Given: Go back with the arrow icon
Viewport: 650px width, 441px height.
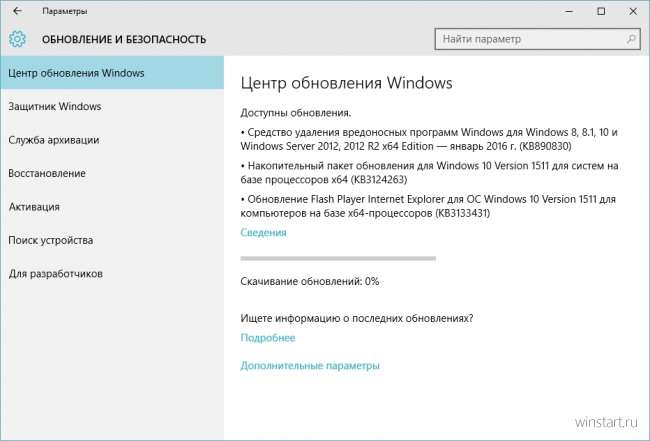Looking at the screenshot, I should click(x=17, y=11).
